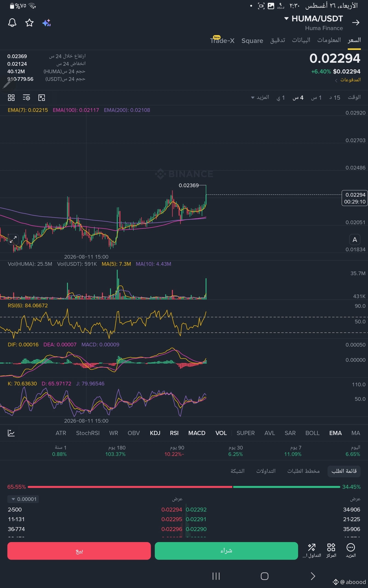Open the trading tools icon in bottom bar

point(311,551)
